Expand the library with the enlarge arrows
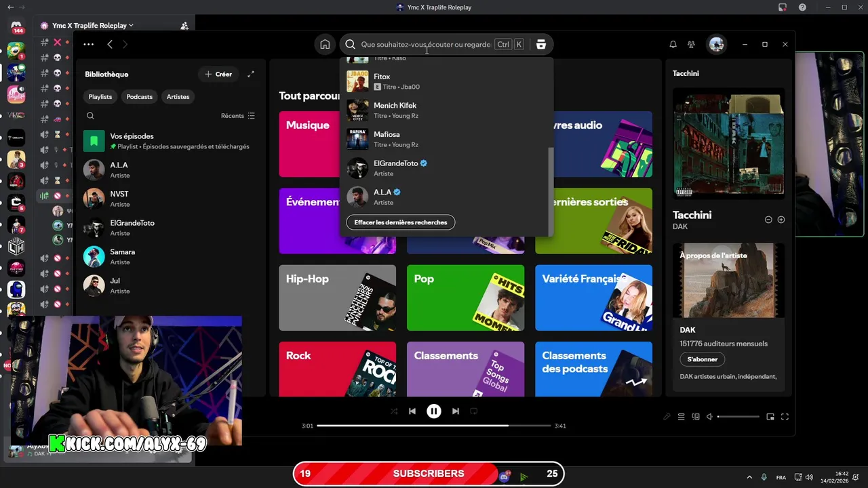The width and height of the screenshot is (868, 488). [x=251, y=74]
